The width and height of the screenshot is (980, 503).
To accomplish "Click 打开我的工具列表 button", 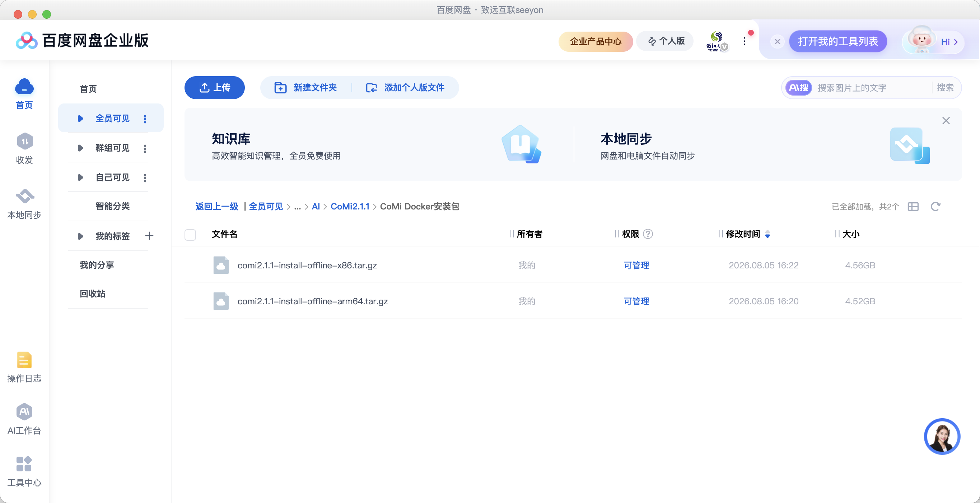I will pos(838,41).
